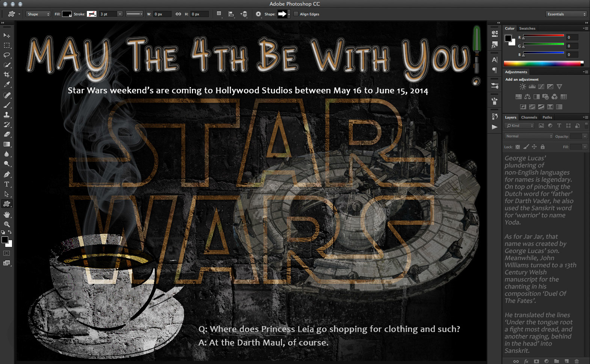The image size is (590, 364).
Task: Select the Eraser tool
Action: click(x=7, y=134)
